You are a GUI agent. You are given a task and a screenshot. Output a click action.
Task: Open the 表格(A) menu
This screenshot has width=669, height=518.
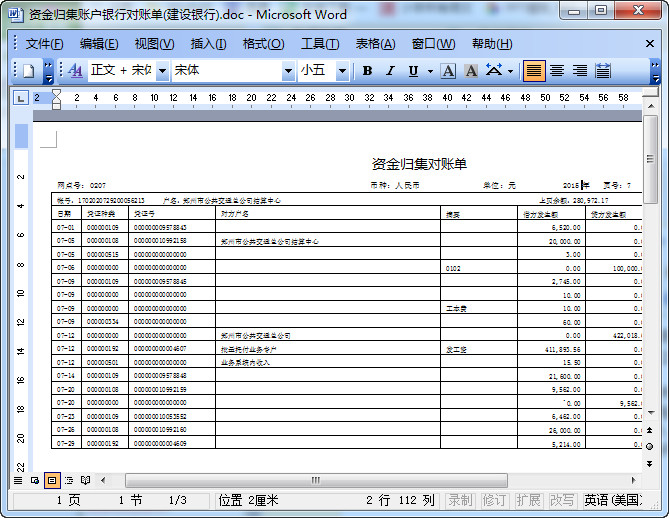click(x=375, y=44)
